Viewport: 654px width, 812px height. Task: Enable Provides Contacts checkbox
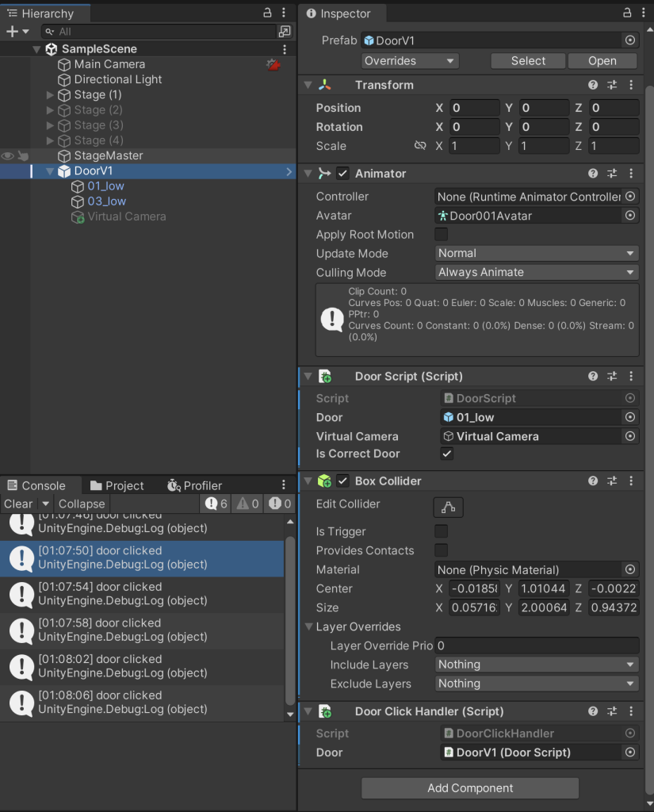[442, 550]
